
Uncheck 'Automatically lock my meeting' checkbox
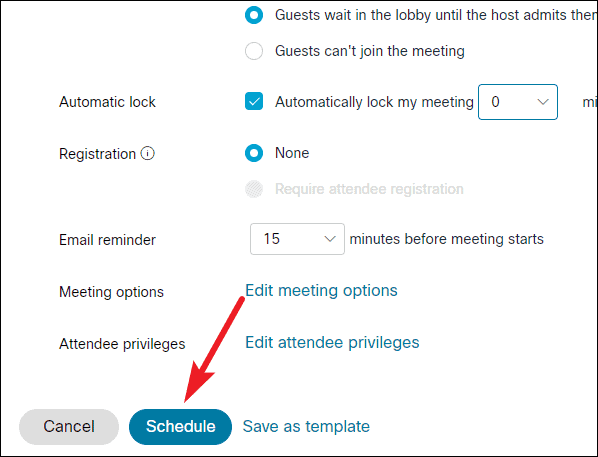254,101
